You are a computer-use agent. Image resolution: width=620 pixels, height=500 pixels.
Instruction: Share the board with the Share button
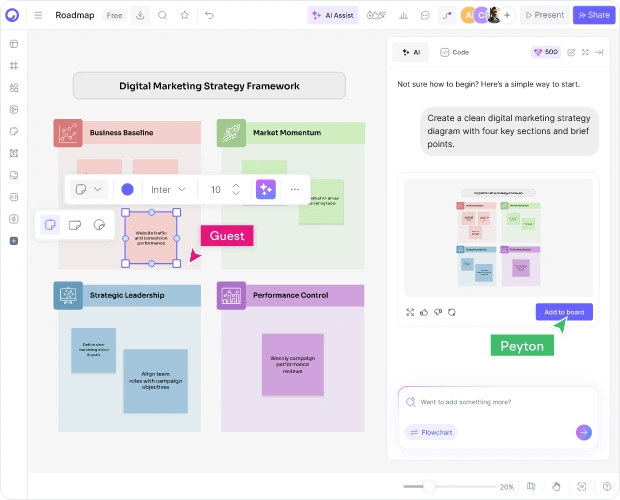click(x=594, y=15)
